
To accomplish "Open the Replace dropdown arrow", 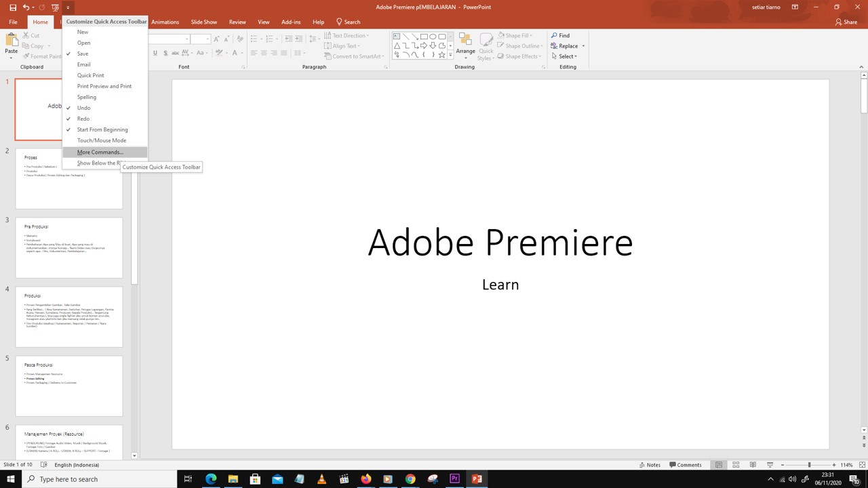I will [x=583, y=46].
